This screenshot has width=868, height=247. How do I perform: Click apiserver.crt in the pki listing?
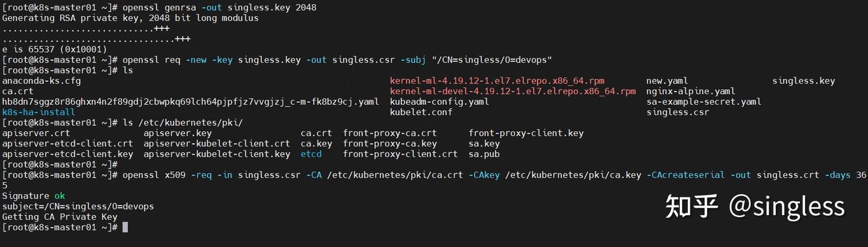point(36,133)
